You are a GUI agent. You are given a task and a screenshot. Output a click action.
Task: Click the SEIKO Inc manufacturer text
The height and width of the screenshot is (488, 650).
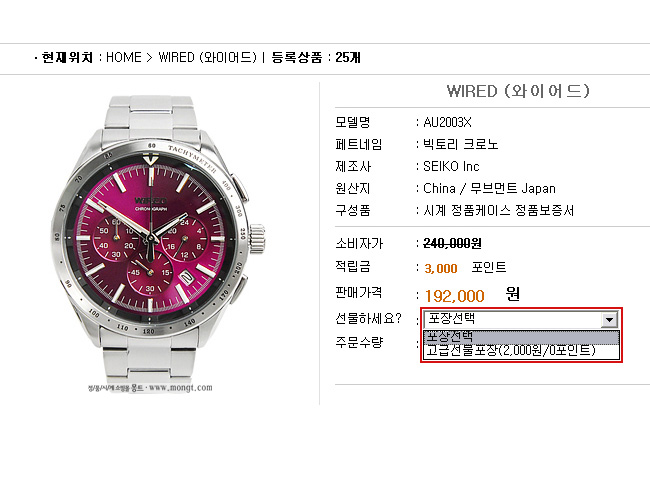451,167
